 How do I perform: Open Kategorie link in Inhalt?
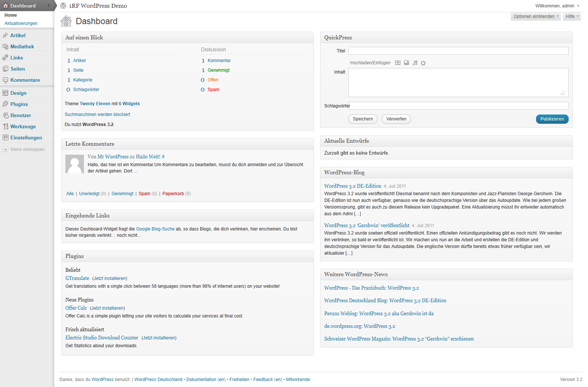[x=82, y=80]
